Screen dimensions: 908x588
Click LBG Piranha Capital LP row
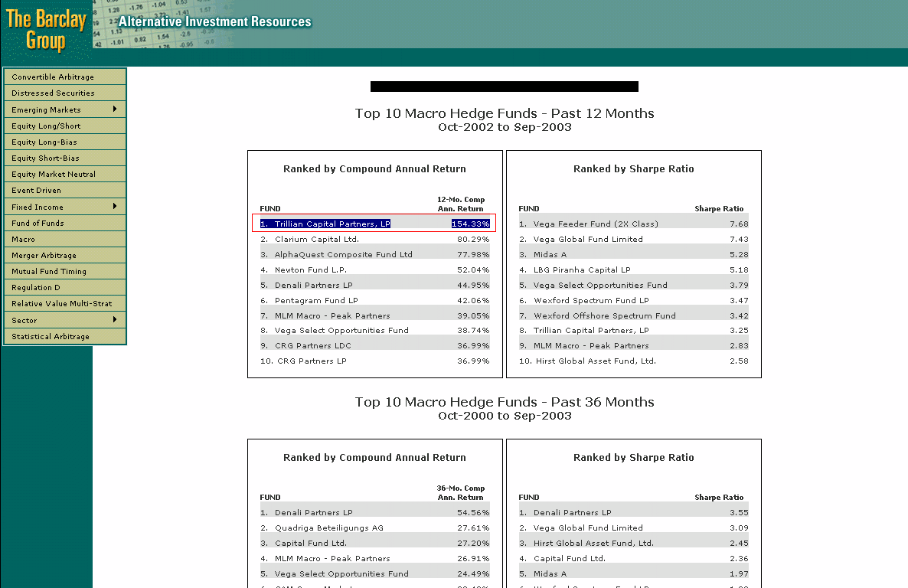[x=633, y=270]
